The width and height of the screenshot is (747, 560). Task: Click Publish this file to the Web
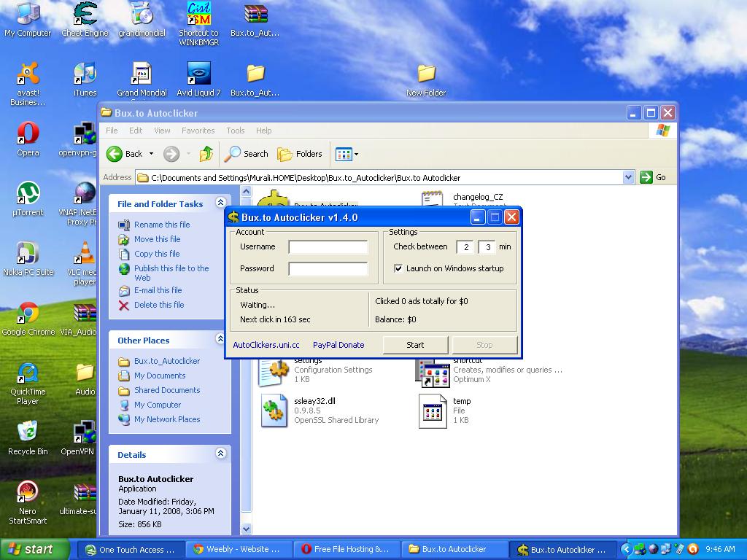[171, 273]
